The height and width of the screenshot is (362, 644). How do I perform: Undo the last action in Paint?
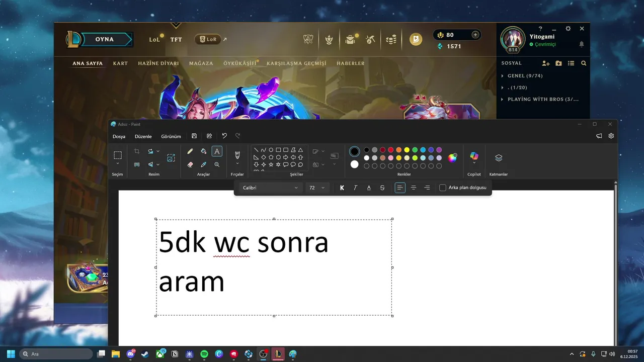pos(224,136)
